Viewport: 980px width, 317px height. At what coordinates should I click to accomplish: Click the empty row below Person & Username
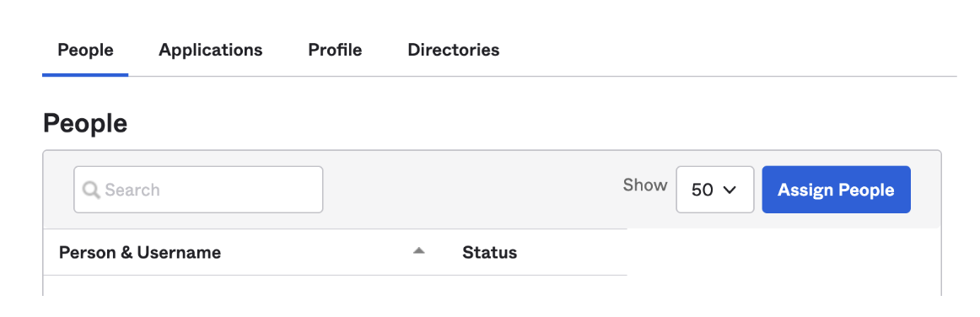pyautogui.click(x=335, y=285)
